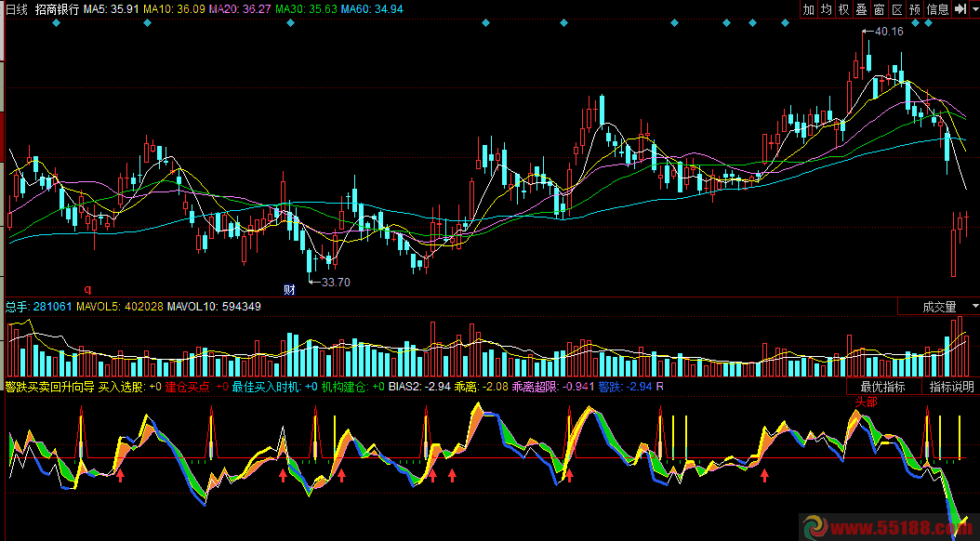This screenshot has height=541, width=980.
Task: Select the MA20: 36.27 label
Action: coord(240,9)
